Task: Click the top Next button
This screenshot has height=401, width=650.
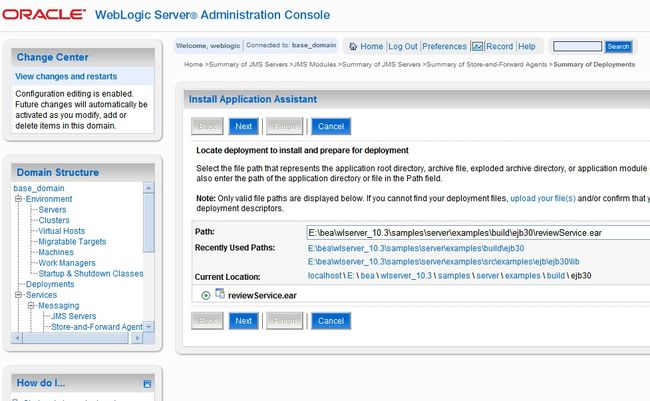Action: click(244, 126)
